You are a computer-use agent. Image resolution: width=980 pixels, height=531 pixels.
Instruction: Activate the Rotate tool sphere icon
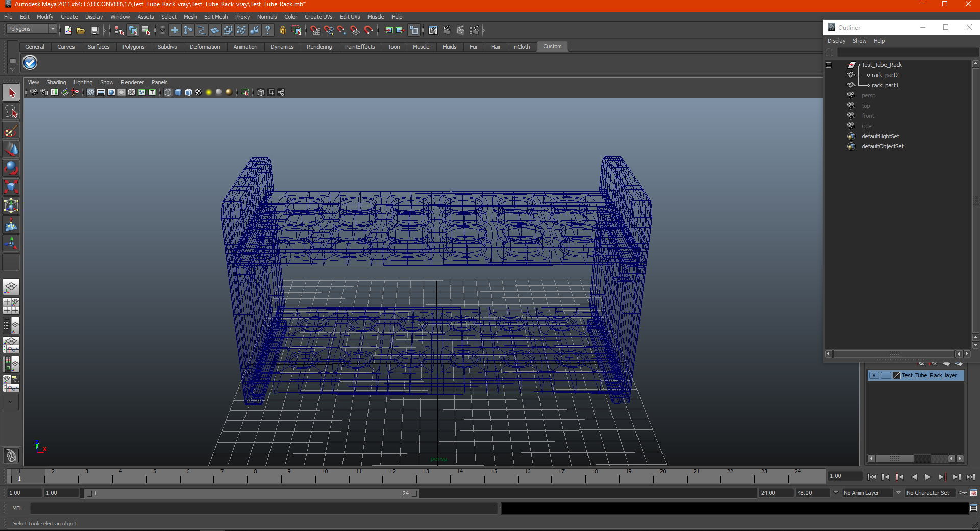pyautogui.click(x=11, y=168)
